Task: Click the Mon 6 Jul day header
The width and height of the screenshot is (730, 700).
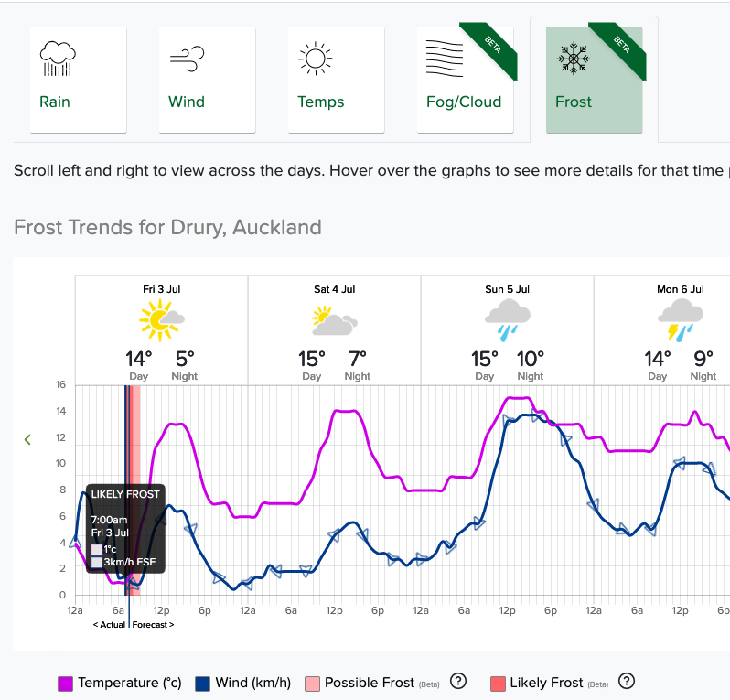Action: [x=681, y=289]
